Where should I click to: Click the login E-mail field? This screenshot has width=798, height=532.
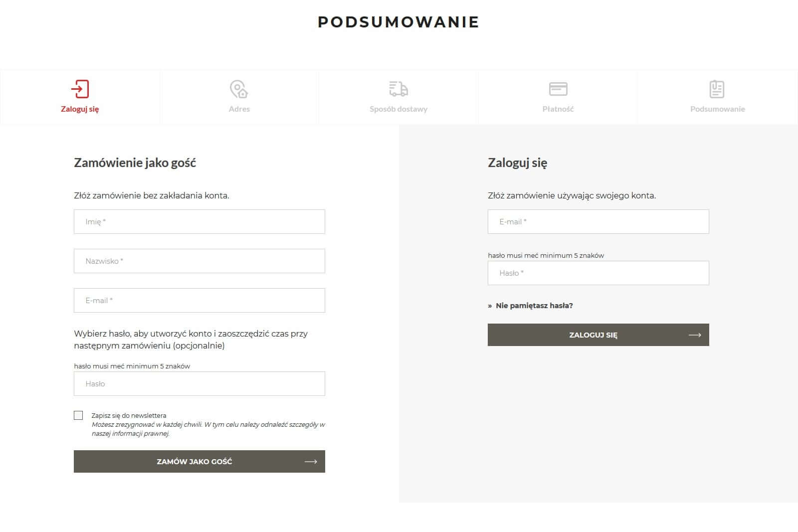point(598,222)
